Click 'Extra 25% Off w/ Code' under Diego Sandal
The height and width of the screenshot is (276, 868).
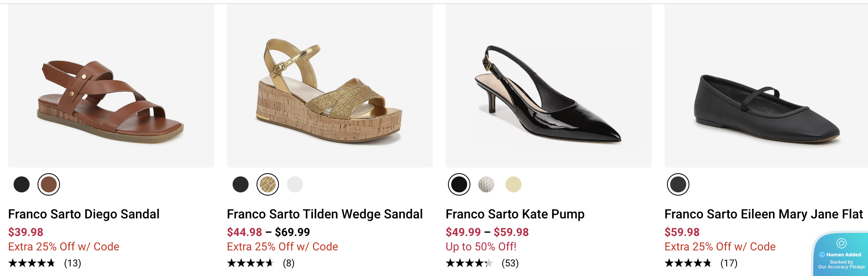click(x=64, y=247)
